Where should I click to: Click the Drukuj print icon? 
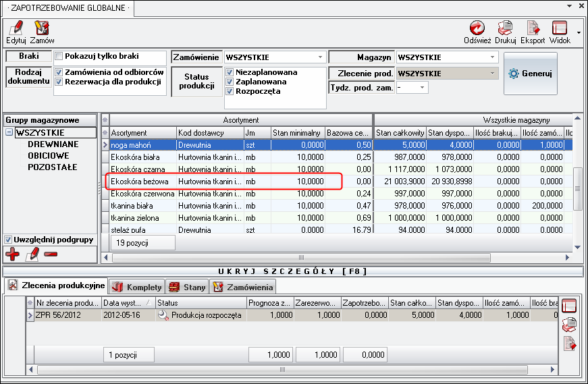tap(505, 28)
